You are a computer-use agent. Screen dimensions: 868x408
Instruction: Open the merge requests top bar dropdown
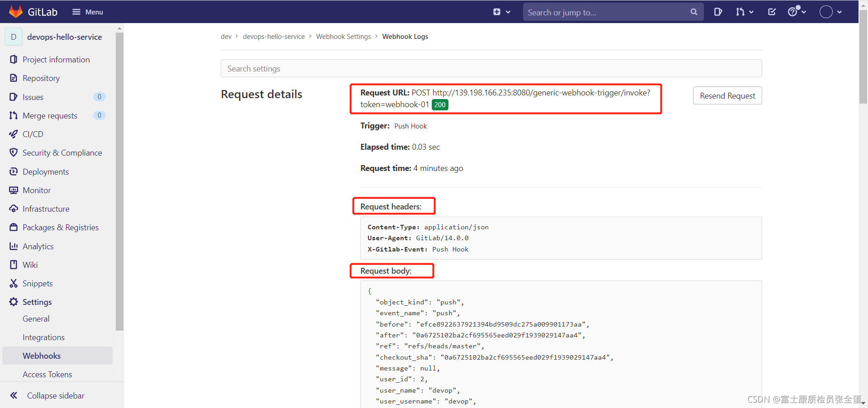coord(745,12)
